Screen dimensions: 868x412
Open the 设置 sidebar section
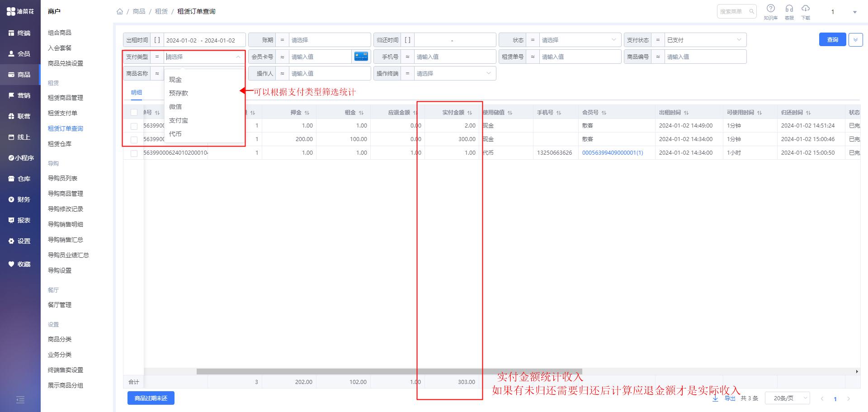20,241
